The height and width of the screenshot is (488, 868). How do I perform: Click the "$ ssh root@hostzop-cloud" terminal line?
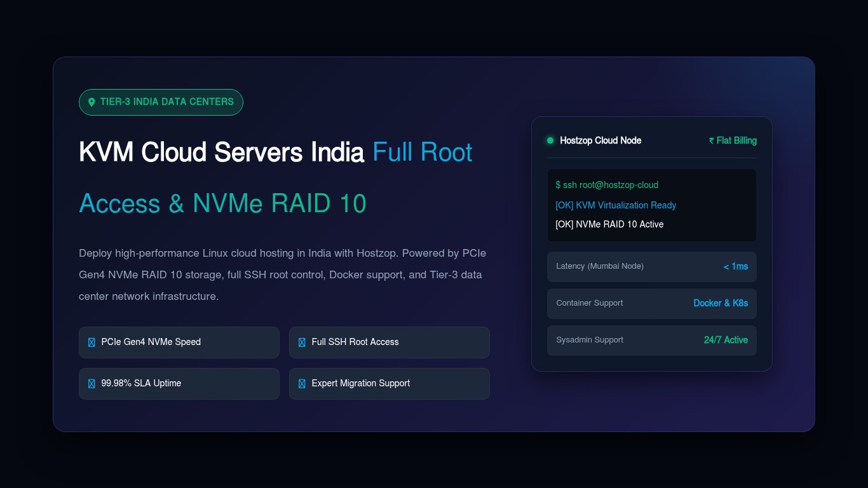tap(607, 185)
